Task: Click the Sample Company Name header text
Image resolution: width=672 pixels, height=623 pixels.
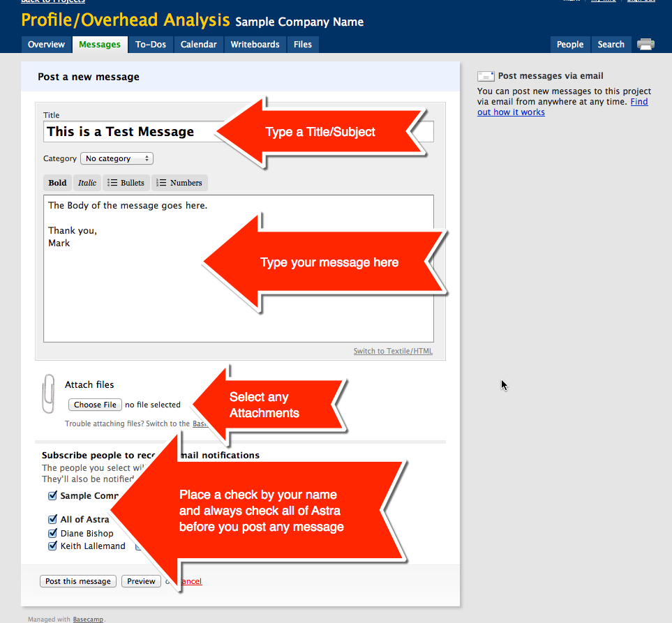Action: click(x=299, y=22)
